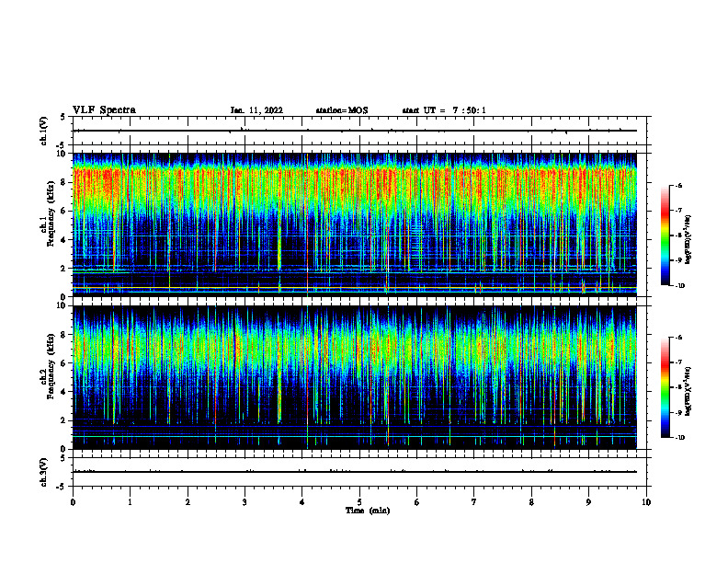Click the "VLF Spectra" plot title
This screenshot has width=728, height=563.
[x=104, y=110]
